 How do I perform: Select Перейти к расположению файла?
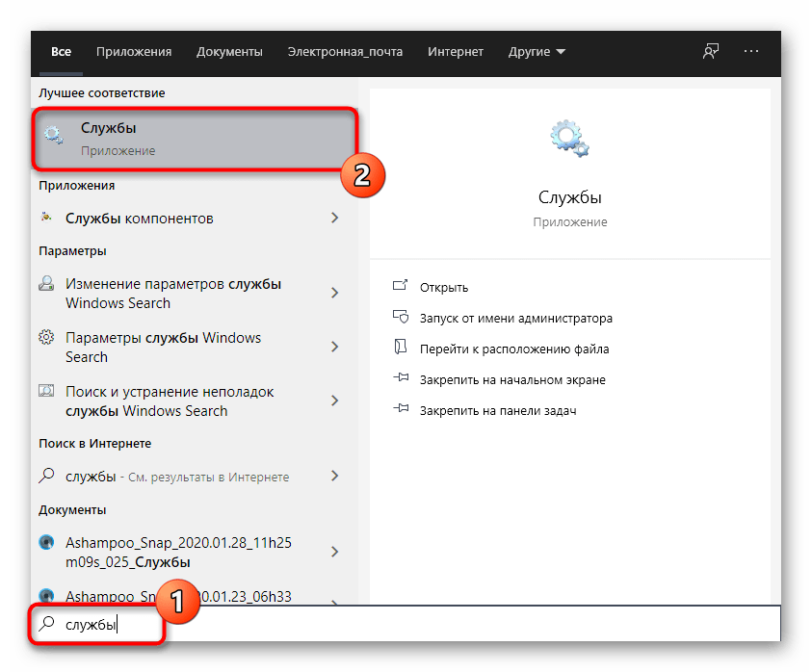click(x=513, y=349)
